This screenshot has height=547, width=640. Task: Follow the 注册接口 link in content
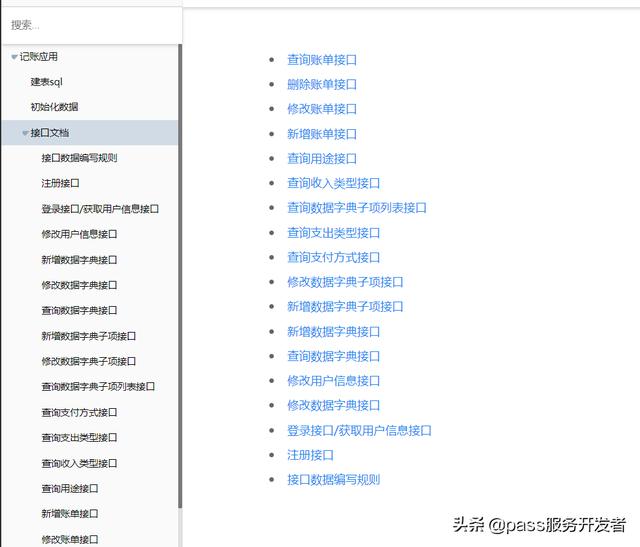coord(310,455)
